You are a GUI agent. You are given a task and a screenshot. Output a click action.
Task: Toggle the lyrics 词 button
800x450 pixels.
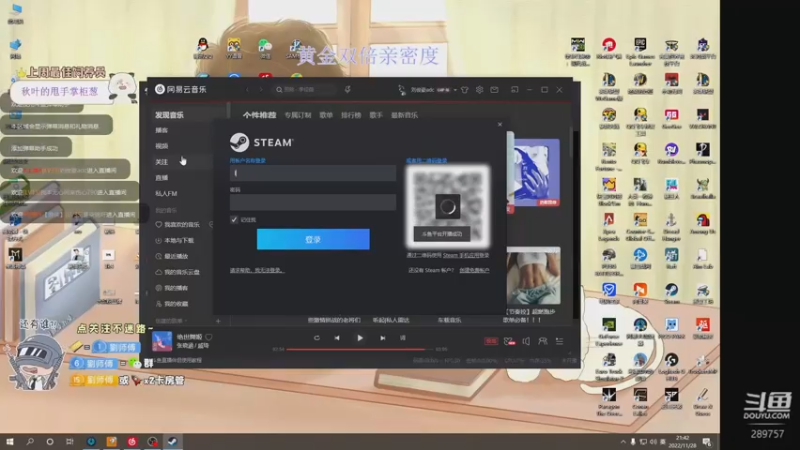(x=403, y=338)
